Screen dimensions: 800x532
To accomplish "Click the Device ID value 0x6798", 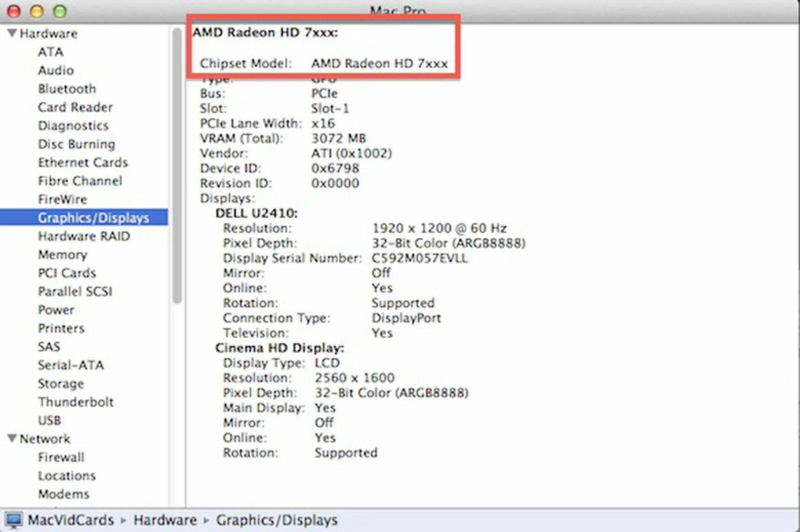I will coord(335,168).
